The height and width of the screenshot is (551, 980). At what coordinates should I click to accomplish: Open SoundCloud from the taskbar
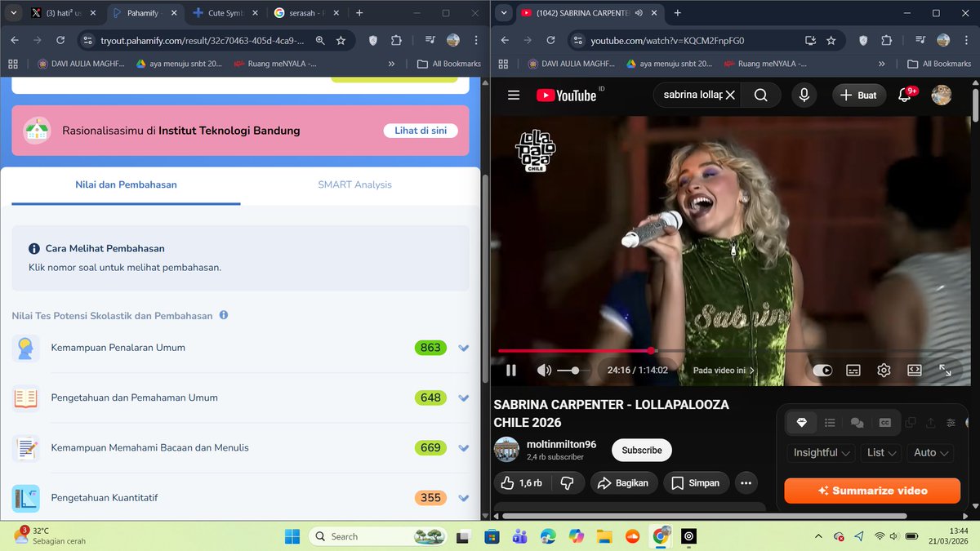tap(632, 536)
